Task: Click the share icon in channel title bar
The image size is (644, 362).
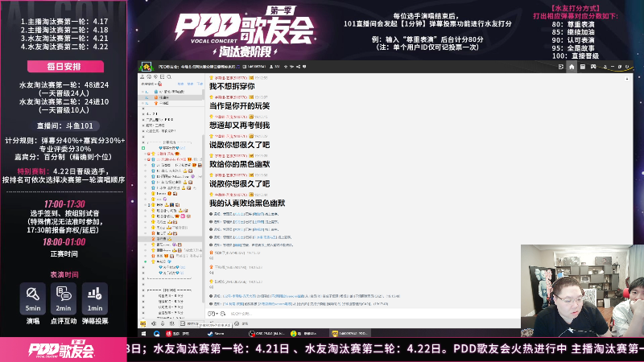Action: pos(298,67)
